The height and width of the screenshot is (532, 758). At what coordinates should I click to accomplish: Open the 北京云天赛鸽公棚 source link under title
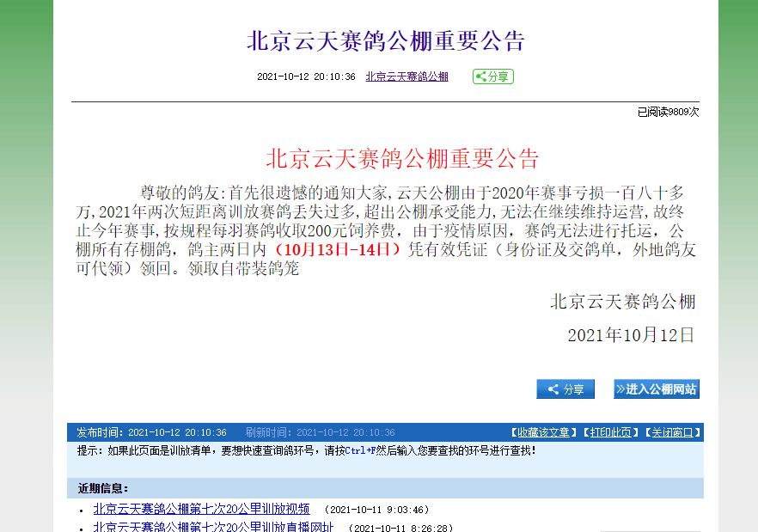tap(407, 76)
